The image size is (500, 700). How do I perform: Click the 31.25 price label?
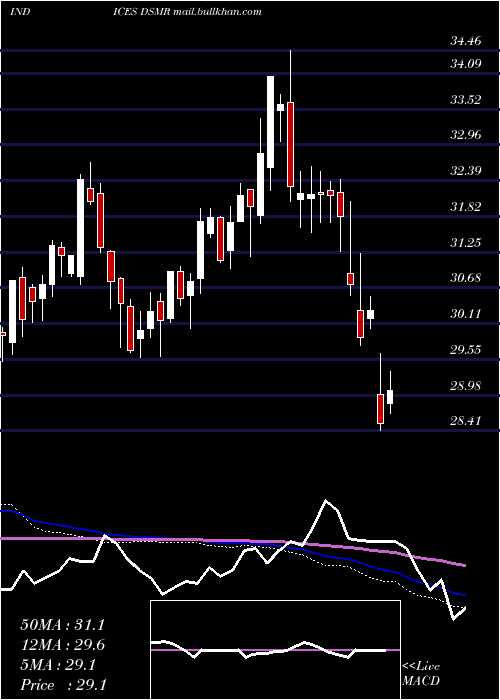(466, 243)
